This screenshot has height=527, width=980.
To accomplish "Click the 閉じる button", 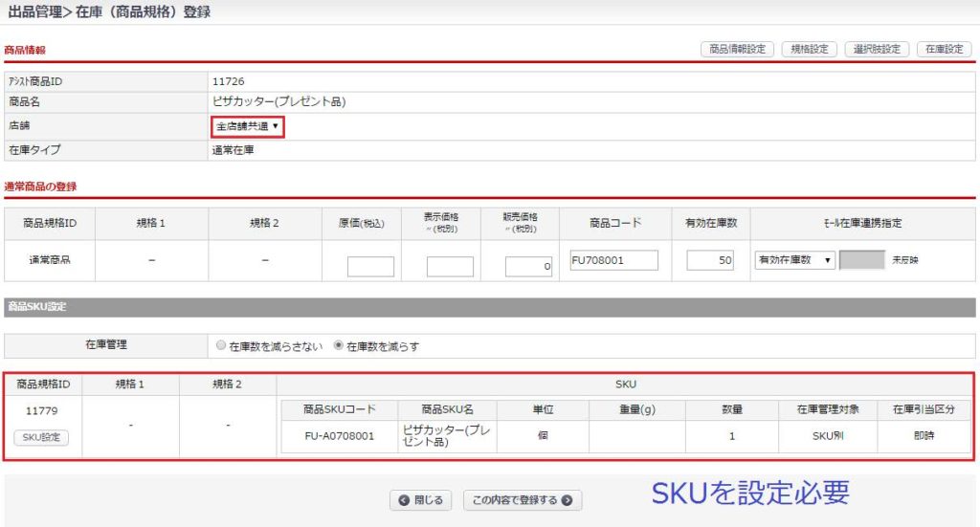I will [x=421, y=500].
